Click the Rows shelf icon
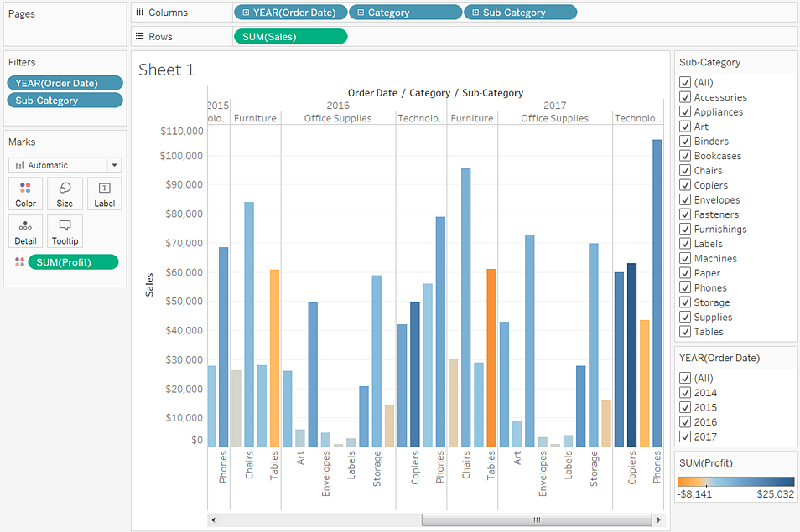This screenshot has width=800, height=532. pos(140,36)
